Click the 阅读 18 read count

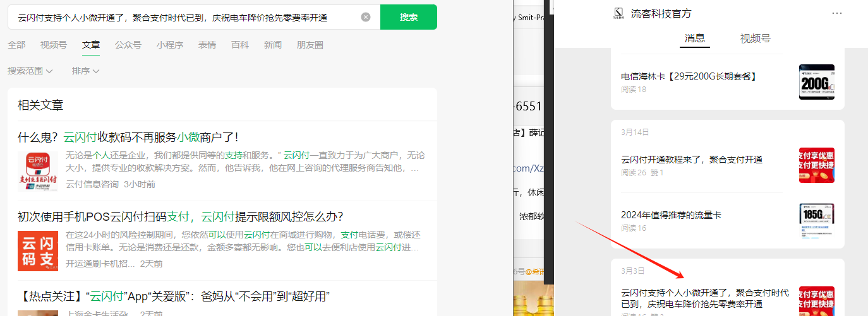click(634, 90)
